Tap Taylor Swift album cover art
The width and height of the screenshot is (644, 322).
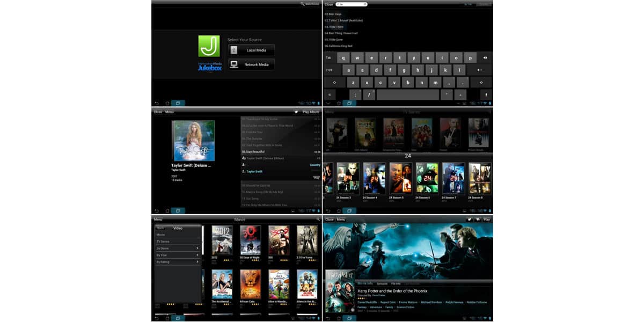(193, 141)
